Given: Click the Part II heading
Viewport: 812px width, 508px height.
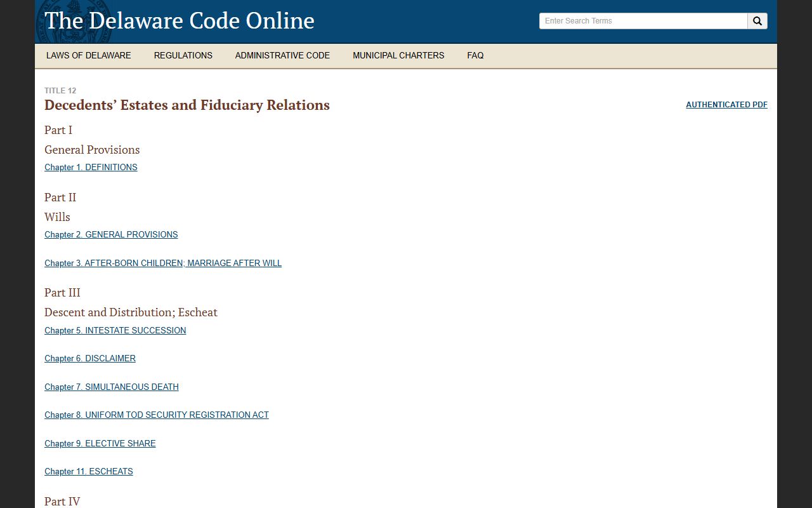Looking at the screenshot, I should (x=60, y=197).
